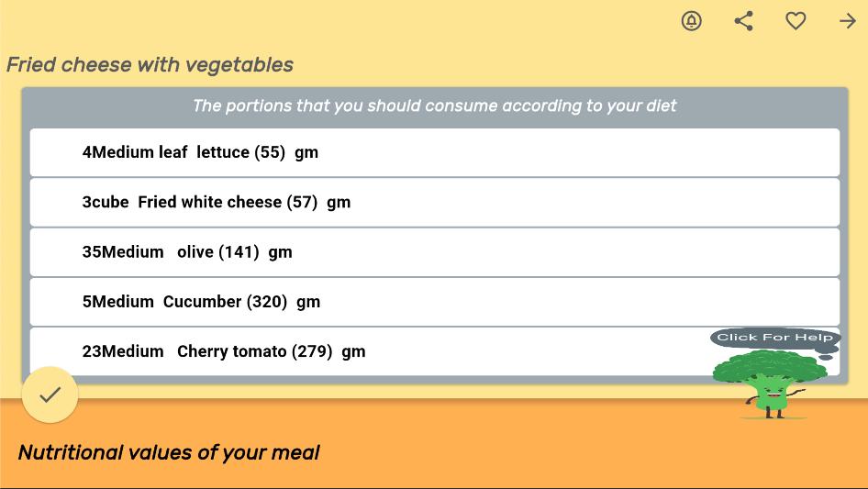Click the green broccoli mascot
This screenshot has width=868, height=489.
[769, 385]
